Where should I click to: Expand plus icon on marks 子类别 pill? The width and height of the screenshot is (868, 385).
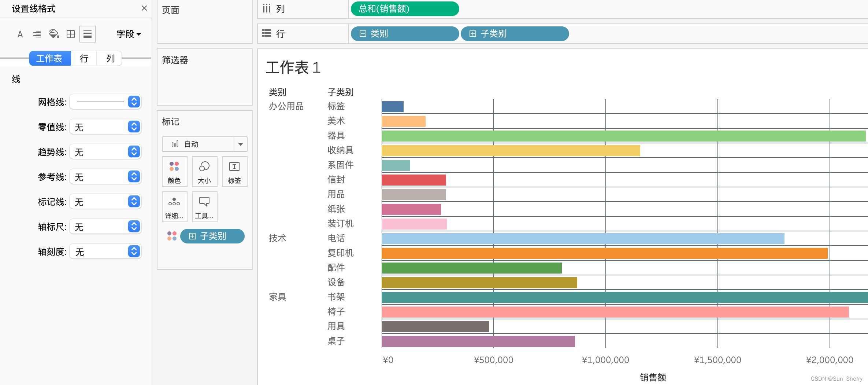click(192, 236)
